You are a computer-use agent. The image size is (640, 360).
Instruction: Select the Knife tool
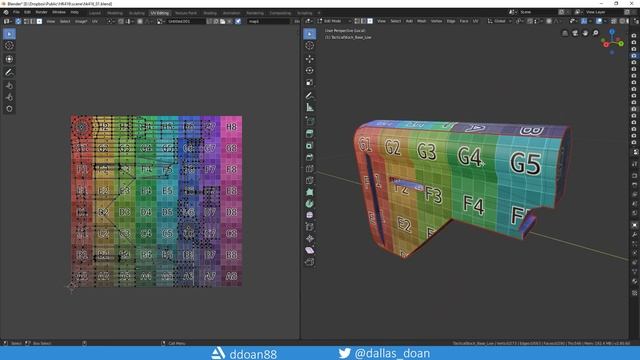click(x=310, y=180)
